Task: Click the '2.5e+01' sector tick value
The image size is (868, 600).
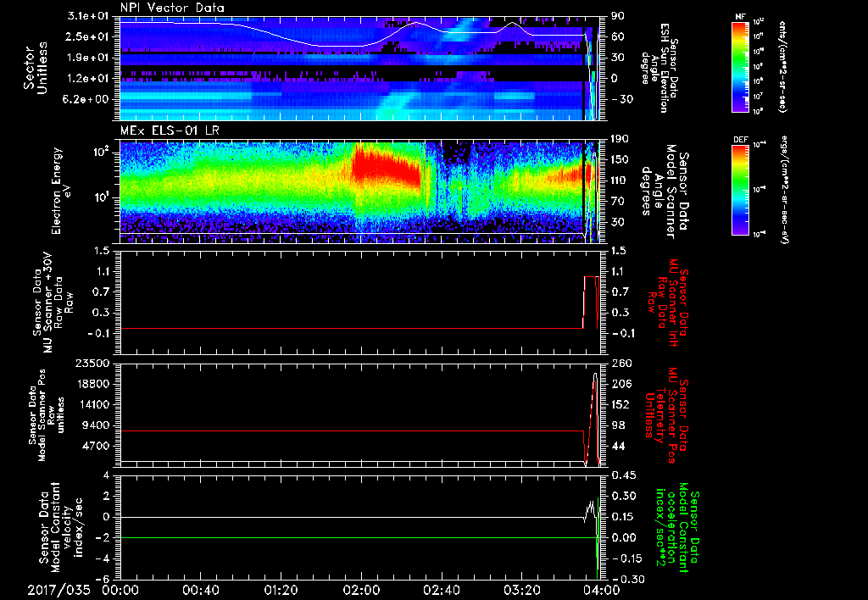Action: (88, 36)
